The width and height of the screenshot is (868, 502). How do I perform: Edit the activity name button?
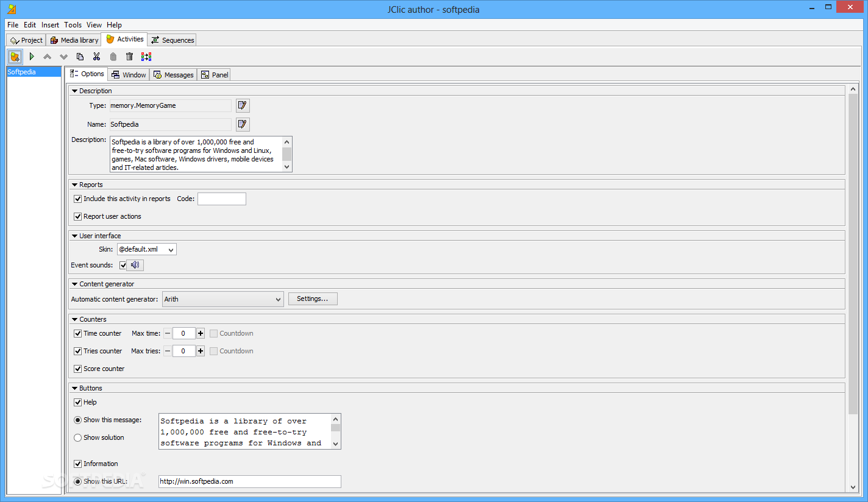click(x=243, y=124)
